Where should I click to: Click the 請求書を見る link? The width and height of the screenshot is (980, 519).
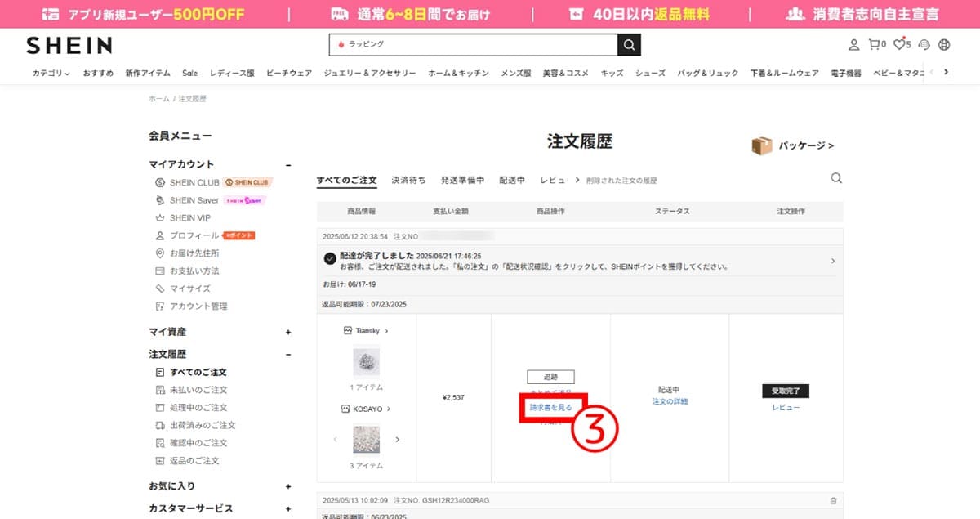(x=551, y=406)
